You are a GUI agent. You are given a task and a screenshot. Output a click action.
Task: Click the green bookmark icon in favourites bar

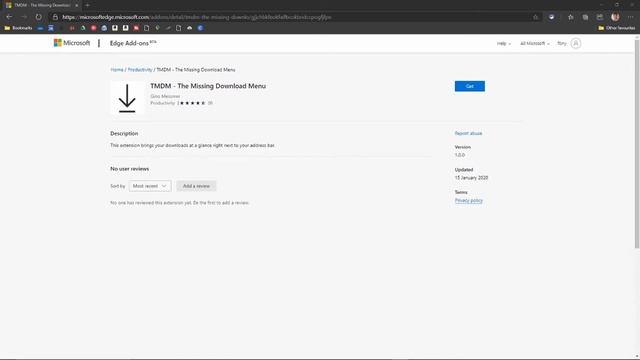point(83,28)
